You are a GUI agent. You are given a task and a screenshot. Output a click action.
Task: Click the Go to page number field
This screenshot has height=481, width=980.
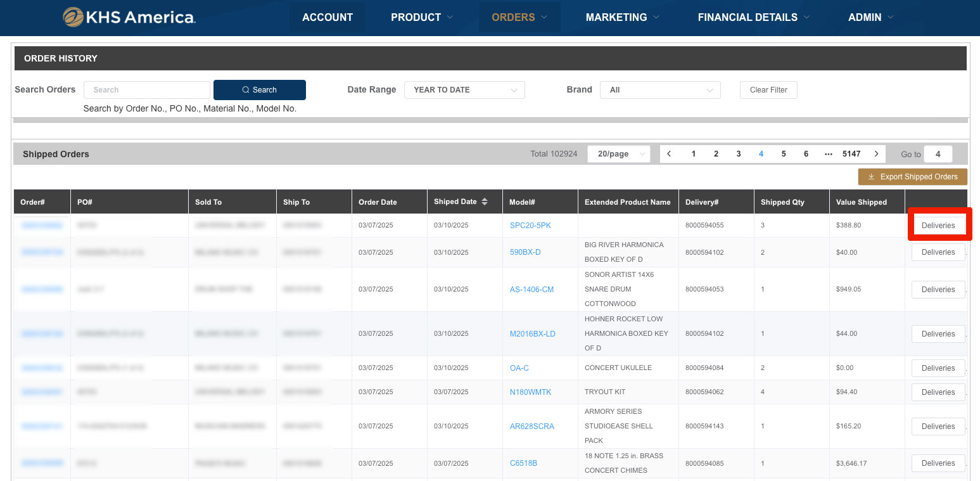(x=938, y=154)
